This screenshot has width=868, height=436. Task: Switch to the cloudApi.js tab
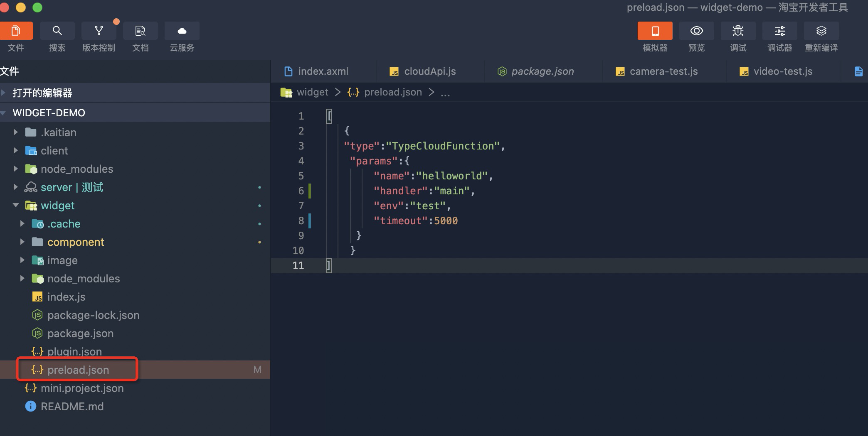tap(430, 71)
